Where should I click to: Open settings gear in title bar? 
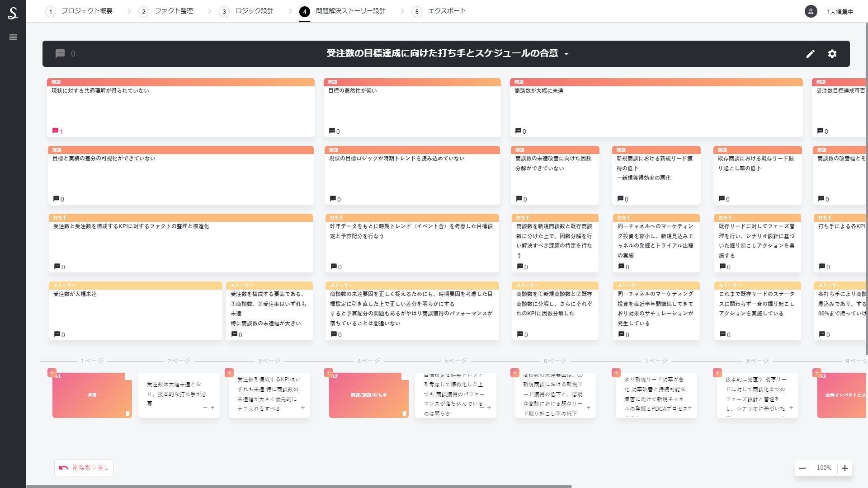pyautogui.click(x=832, y=54)
